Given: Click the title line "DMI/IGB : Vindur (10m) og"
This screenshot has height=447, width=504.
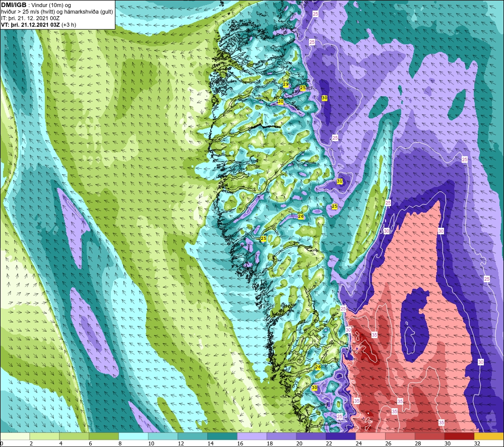Looking at the screenshot, I should click(36, 5).
